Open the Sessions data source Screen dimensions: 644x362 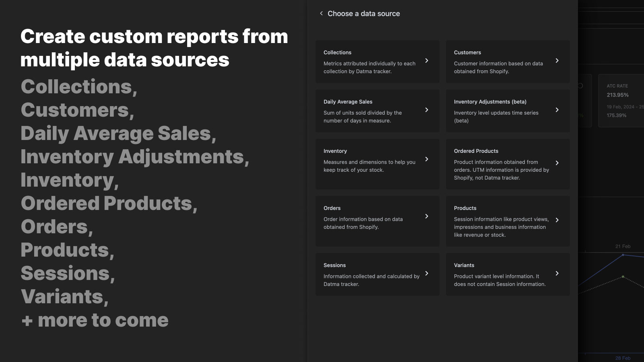coord(377,275)
